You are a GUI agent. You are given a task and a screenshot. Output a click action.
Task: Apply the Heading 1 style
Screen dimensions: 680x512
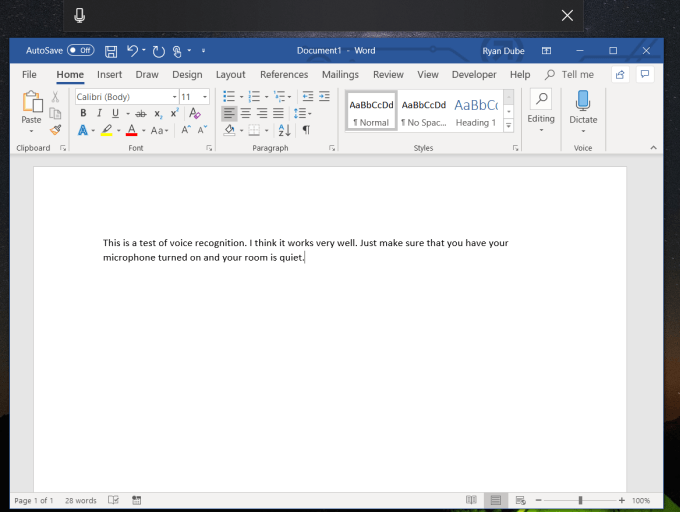(x=476, y=111)
